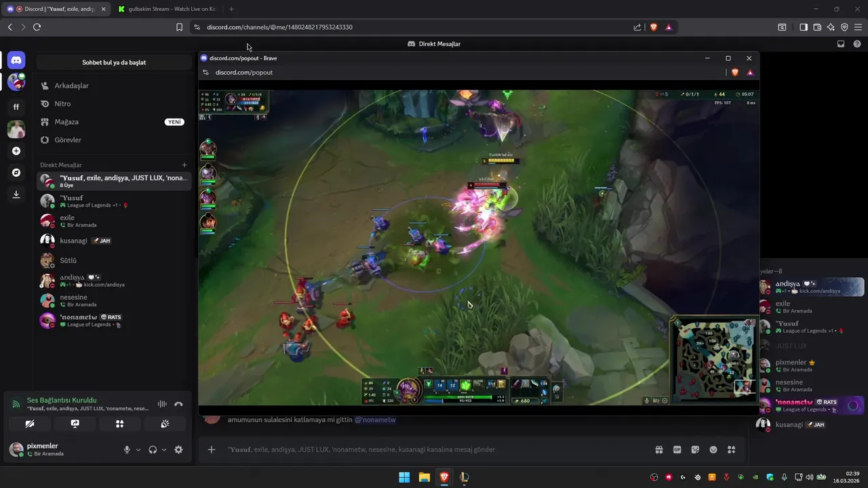Viewport: 868px width, 488px height.
Task: Open the gift Nitro icon
Action: [658, 449]
